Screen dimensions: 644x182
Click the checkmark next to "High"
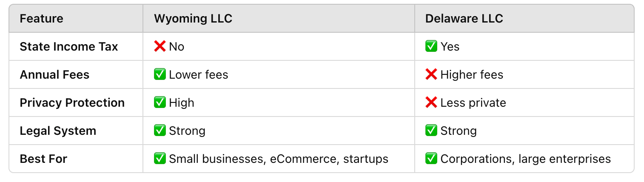(160, 102)
